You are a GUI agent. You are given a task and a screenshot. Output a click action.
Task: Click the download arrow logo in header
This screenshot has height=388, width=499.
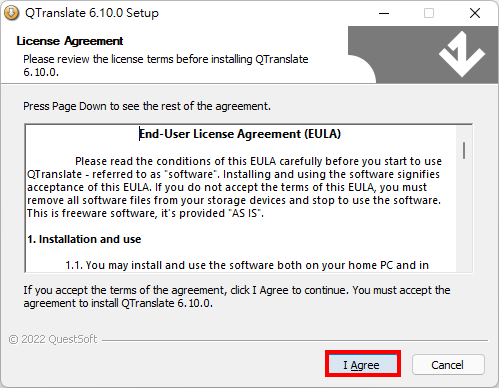pos(462,54)
